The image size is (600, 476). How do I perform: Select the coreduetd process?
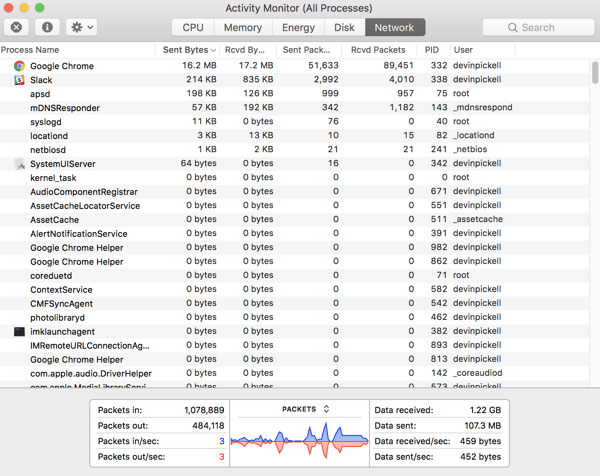(x=51, y=275)
